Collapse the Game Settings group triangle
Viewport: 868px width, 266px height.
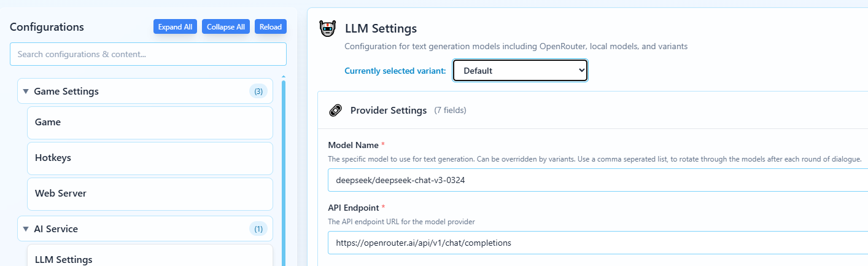click(26, 92)
